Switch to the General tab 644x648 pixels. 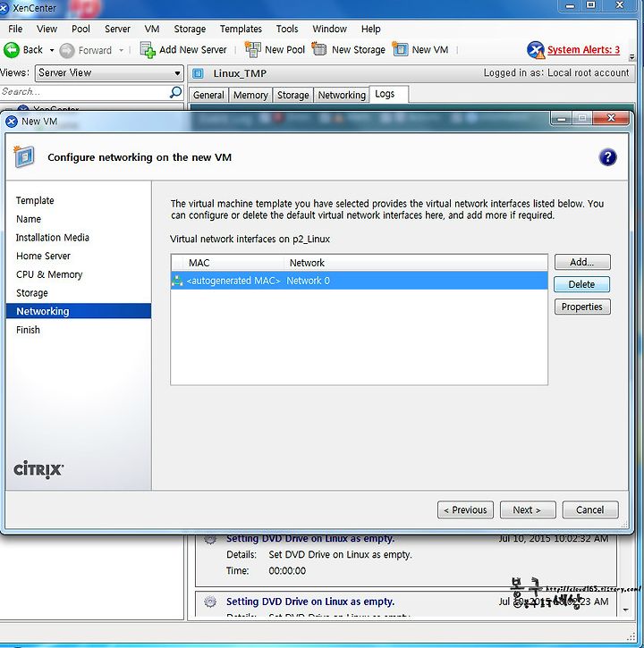pos(208,95)
